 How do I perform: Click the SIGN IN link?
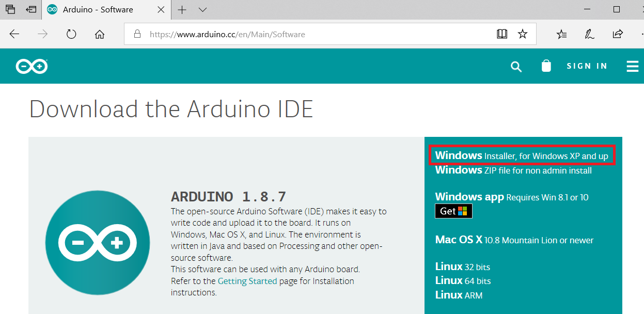tap(587, 66)
